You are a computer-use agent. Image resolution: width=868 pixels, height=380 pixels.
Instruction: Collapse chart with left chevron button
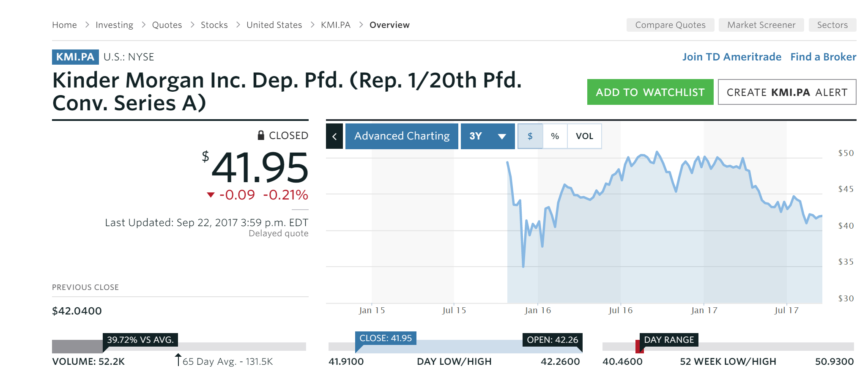[334, 136]
